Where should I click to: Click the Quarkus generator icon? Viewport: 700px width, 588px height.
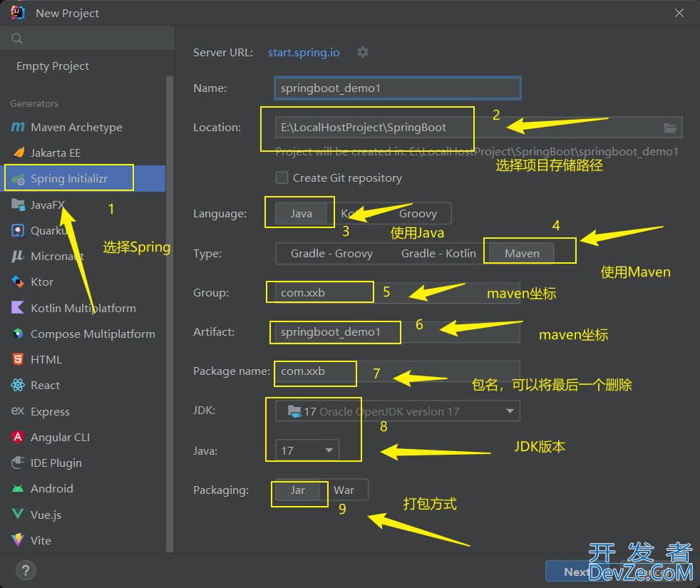(x=18, y=230)
